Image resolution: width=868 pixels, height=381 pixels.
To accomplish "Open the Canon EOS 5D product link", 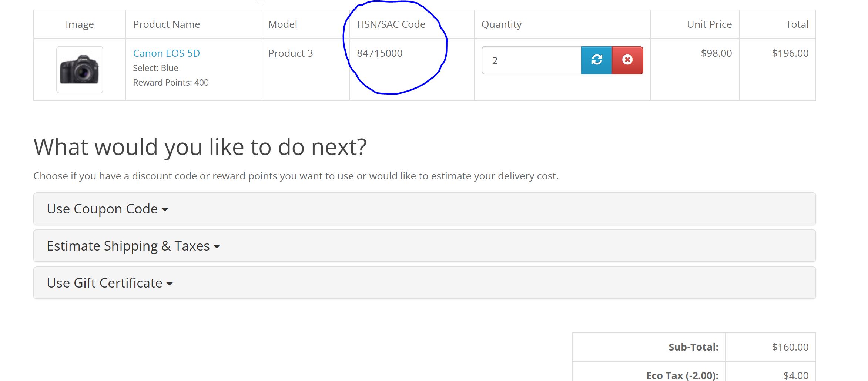I will pyautogui.click(x=166, y=53).
